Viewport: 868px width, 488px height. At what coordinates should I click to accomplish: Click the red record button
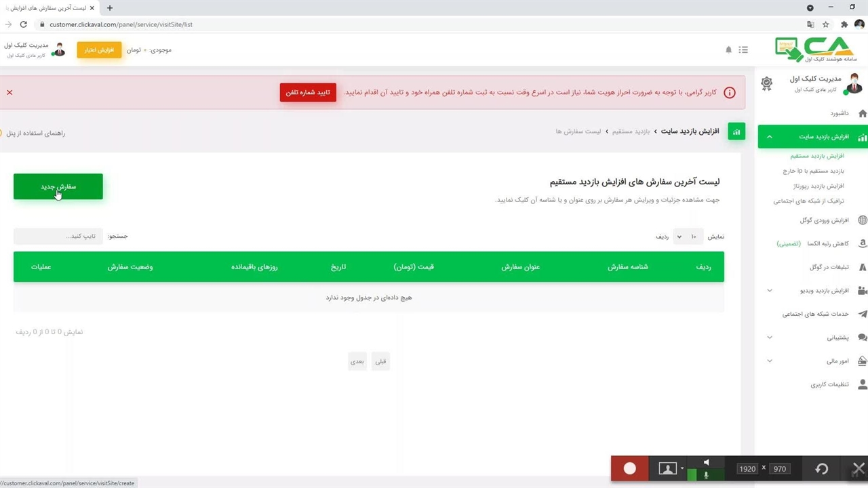pos(630,468)
